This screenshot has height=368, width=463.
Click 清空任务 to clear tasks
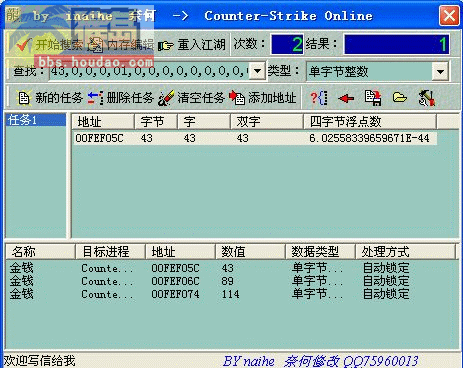point(191,98)
